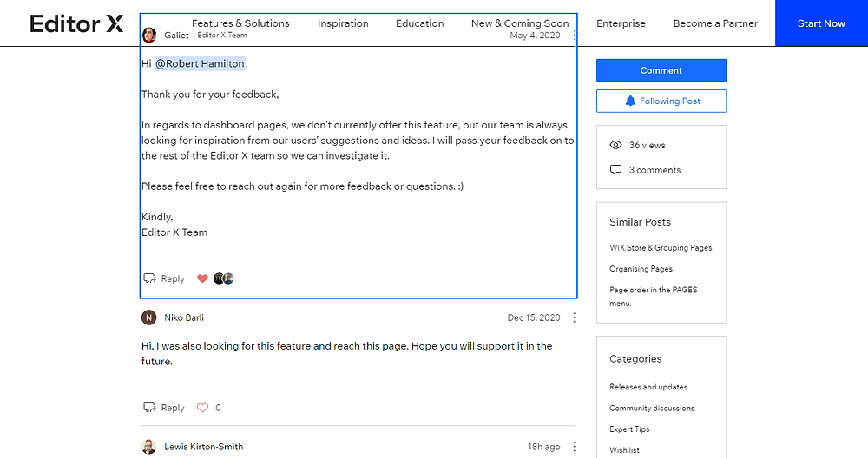868x458 pixels.
Task: Click the 3 comments text
Action: coord(654,170)
